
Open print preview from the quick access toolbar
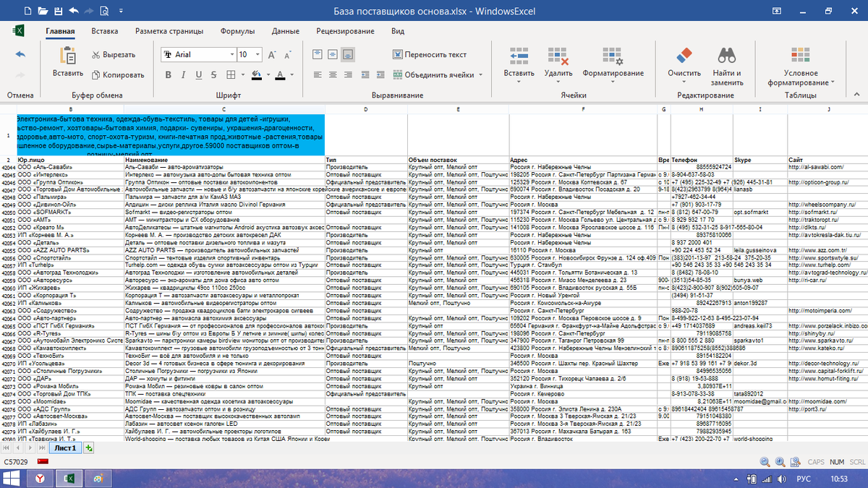[x=105, y=11]
